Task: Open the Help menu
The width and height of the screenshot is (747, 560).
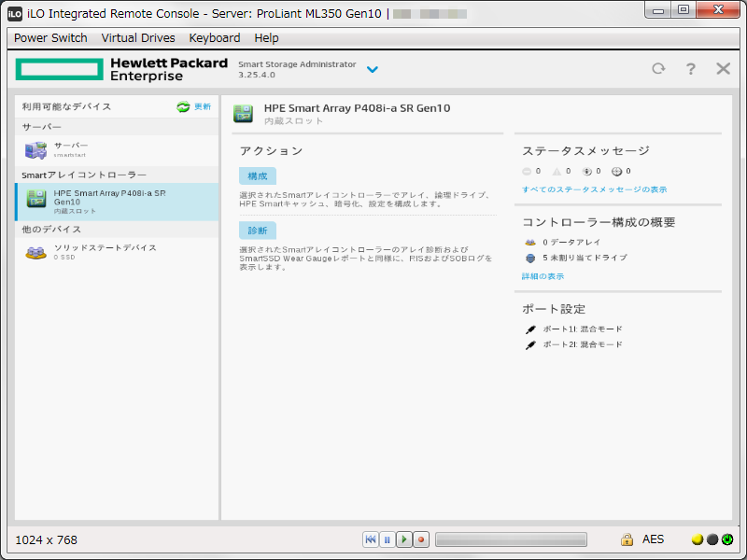Action: pos(266,38)
